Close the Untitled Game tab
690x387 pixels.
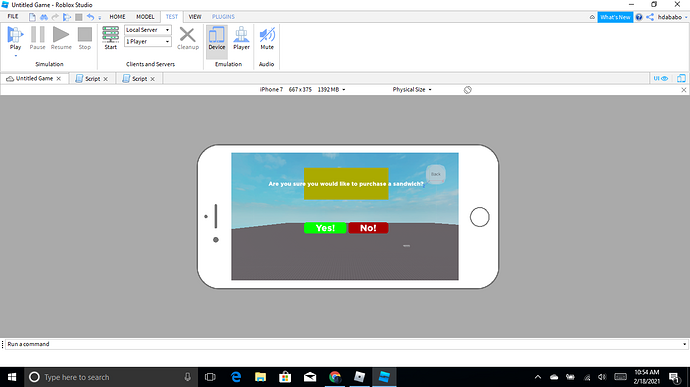coord(59,79)
